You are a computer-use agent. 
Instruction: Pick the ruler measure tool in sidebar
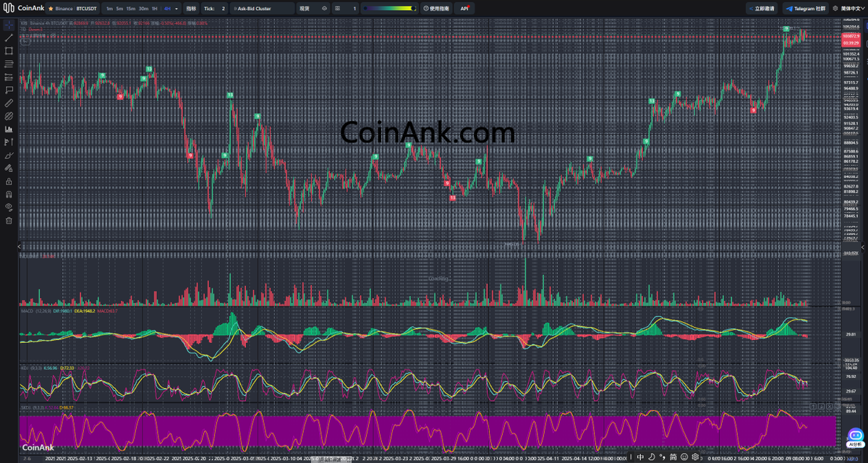click(x=9, y=103)
